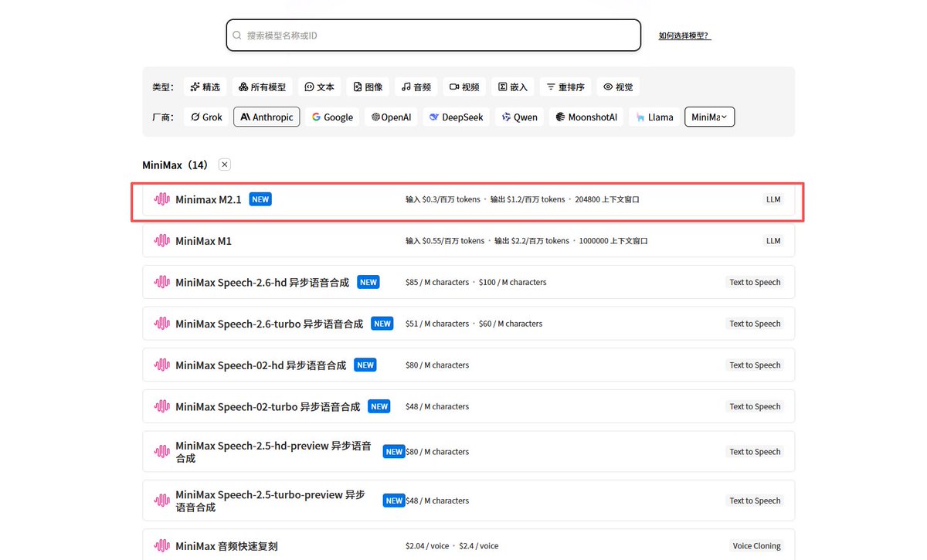Click the Minimax M2.1 waveform logo icon
927x560 pixels.
tap(162, 199)
